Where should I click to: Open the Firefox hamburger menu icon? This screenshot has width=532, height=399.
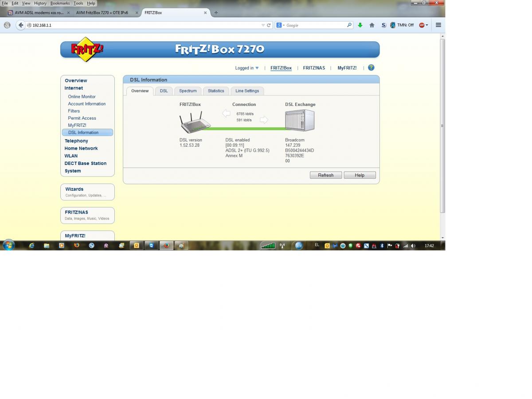click(438, 25)
